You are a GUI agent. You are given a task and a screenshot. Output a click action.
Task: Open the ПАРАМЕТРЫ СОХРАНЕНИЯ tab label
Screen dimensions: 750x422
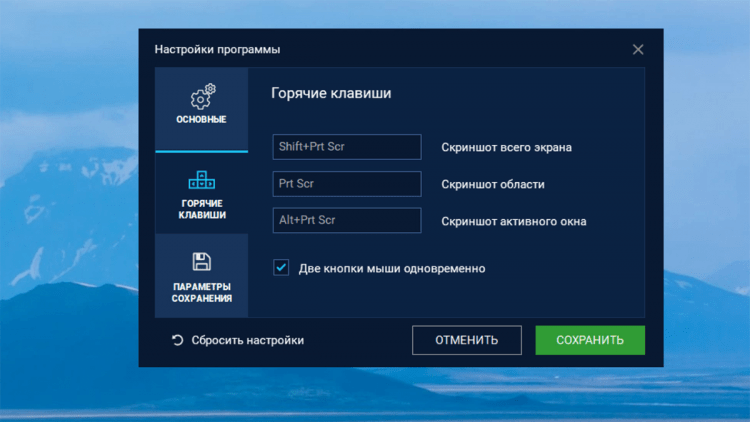pyautogui.click(x=202, y=291)
